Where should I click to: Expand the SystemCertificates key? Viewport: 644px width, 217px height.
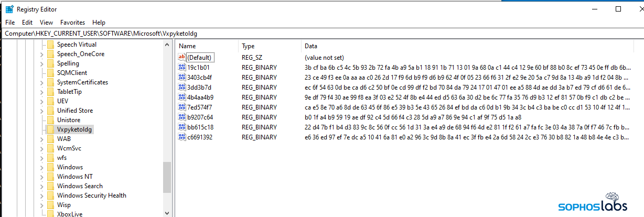click(x=42, y=82)
